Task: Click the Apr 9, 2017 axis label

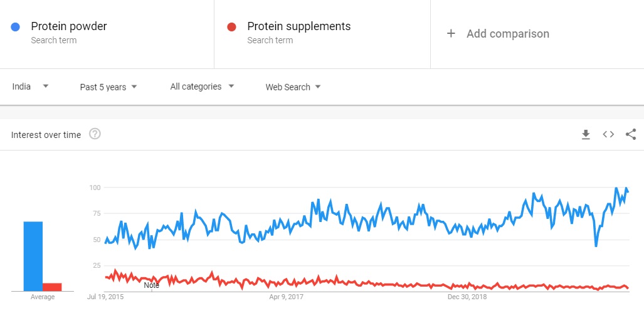Action: point(286,297)
